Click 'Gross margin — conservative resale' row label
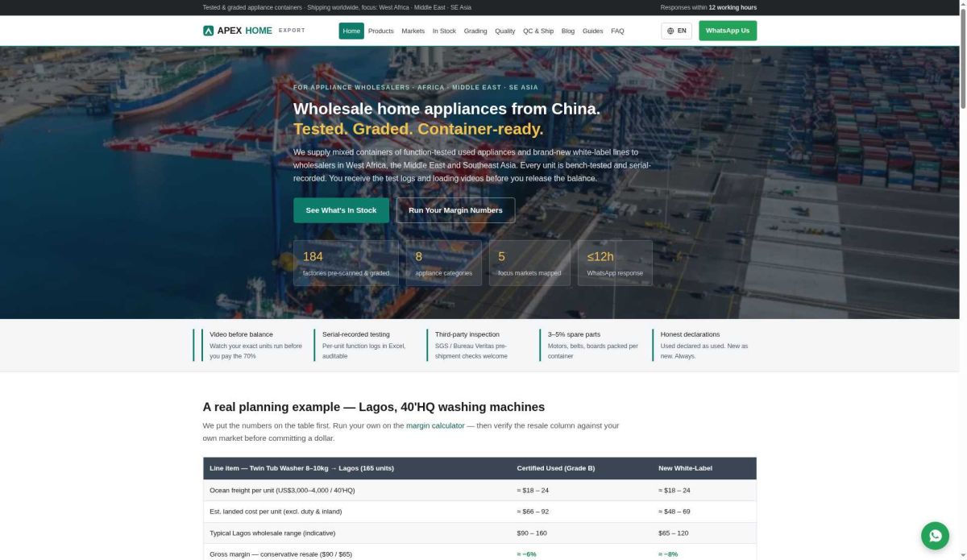Viewport: 967px width, 560px height. coord(280,554)
